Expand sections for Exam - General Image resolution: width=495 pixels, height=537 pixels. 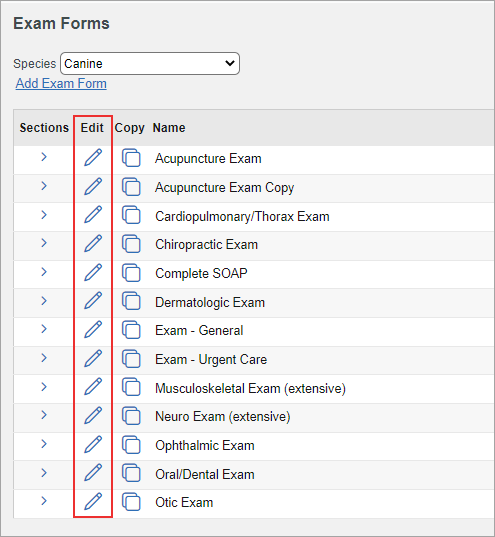(x=44, y=329)
